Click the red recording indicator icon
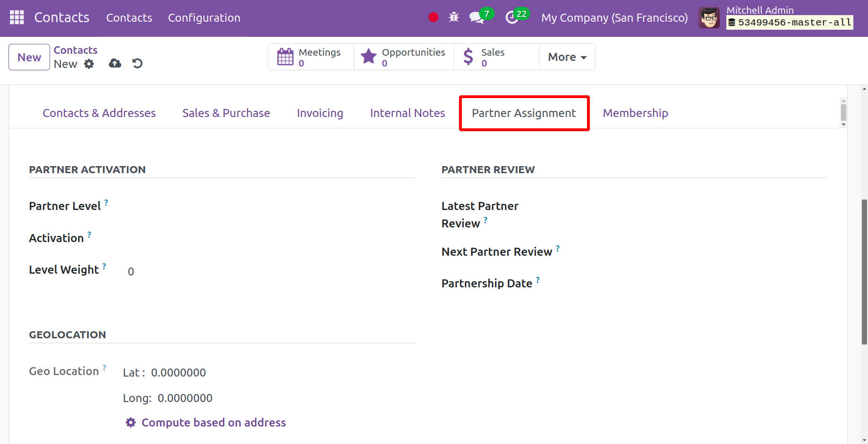This screenshot has height=444, width=868. click(x=433, y=17)
